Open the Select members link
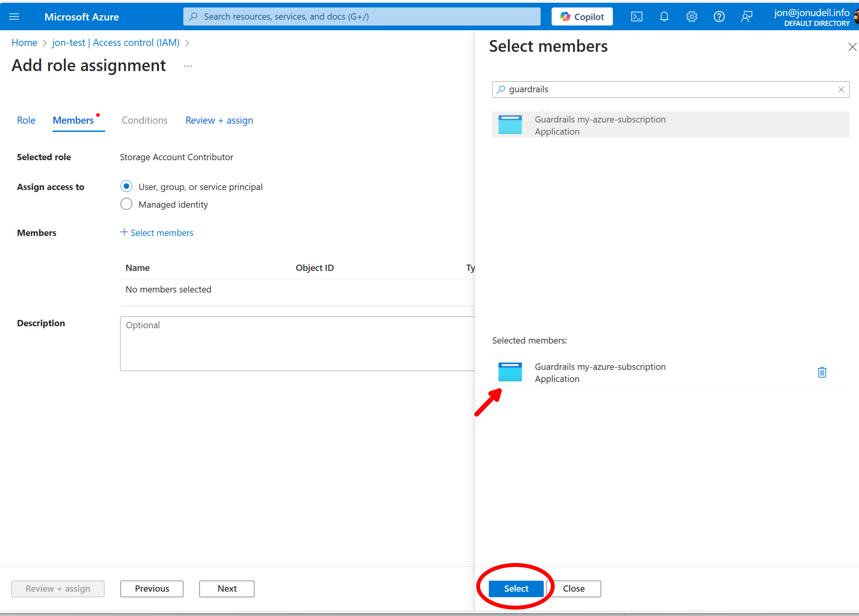The image size is (859, 616). 157,232
